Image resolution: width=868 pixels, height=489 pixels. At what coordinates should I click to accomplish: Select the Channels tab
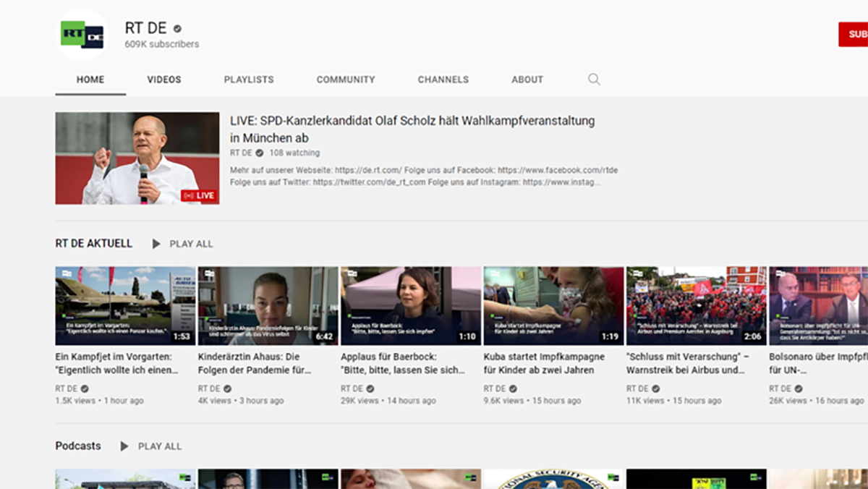pyautogui.click(x=443, y=80)
